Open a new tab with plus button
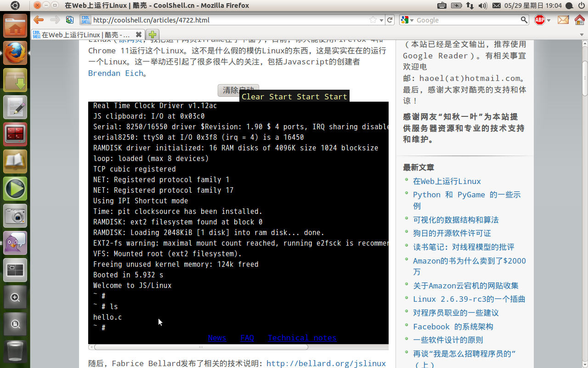 coord(153,34)
